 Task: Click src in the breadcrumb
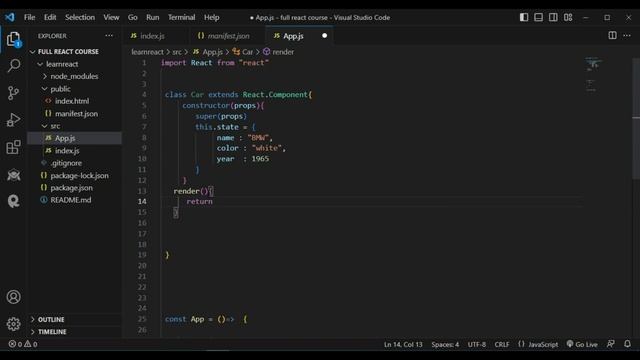tap(177, 52)
